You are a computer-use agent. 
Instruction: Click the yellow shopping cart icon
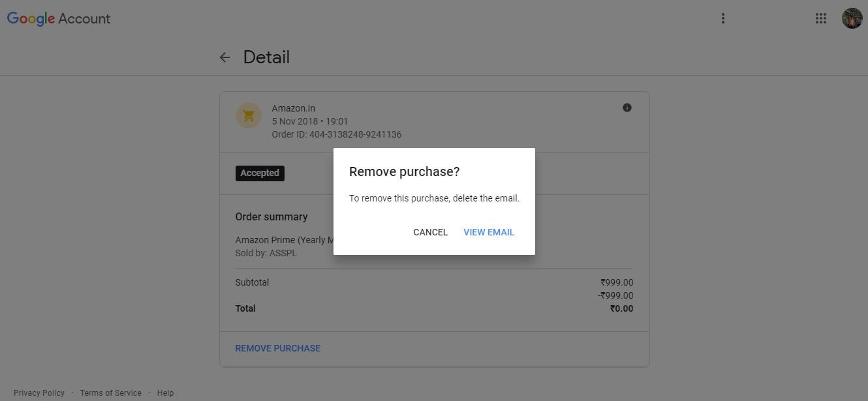point(248,116)
